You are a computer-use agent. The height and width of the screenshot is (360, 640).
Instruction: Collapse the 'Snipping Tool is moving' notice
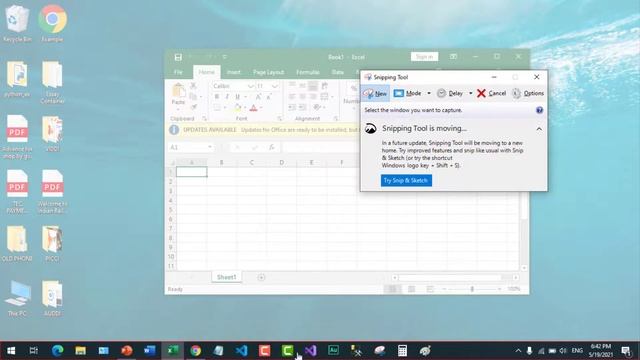(x=539, y=129)
